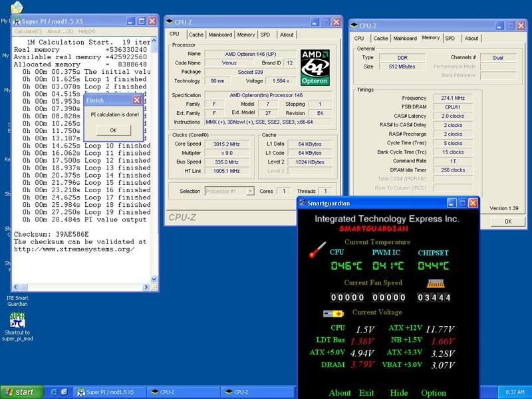Open Help menu in Super PI
Image resolution: width=532 pixels, height=399 pixels.
coord(87,31)
